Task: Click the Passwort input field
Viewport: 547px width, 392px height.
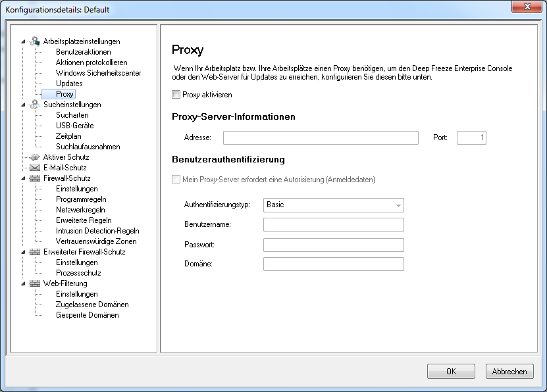Action: (x=334, y=245)
